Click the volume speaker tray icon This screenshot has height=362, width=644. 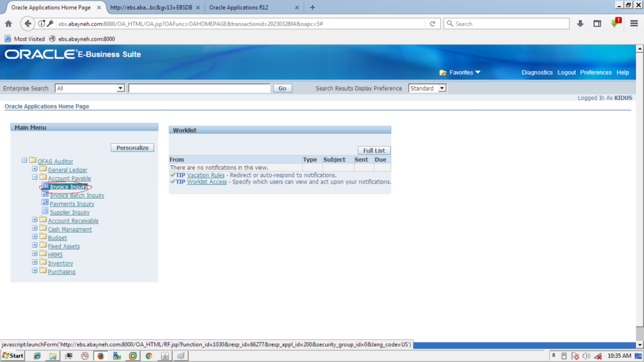point(586,356)
